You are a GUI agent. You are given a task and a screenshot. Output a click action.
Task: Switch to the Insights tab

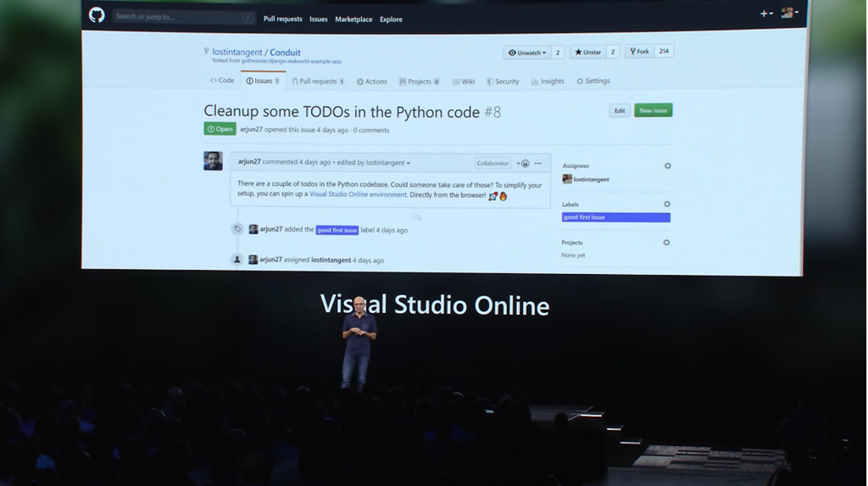point(548,81)
